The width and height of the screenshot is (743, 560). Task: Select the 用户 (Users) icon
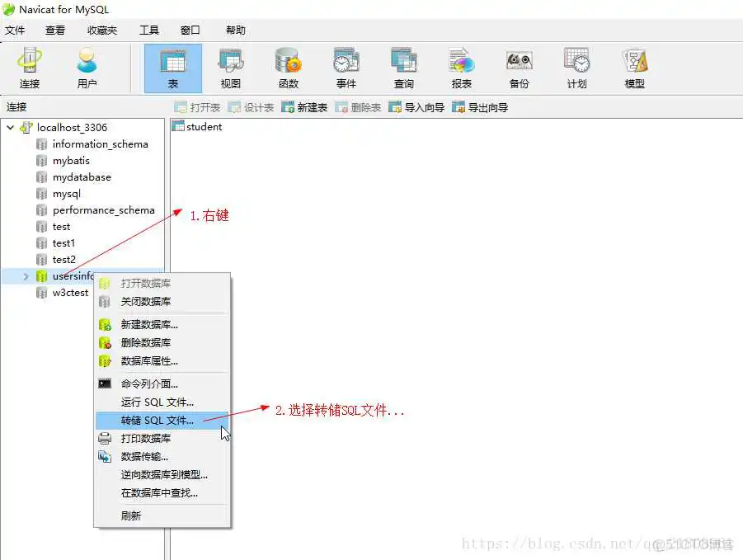tap(88, 66)
